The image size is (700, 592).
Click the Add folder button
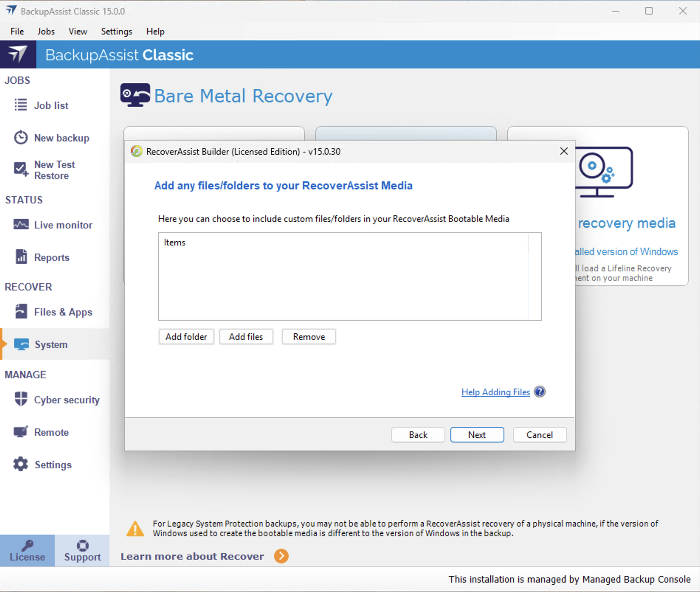[186, 337]
